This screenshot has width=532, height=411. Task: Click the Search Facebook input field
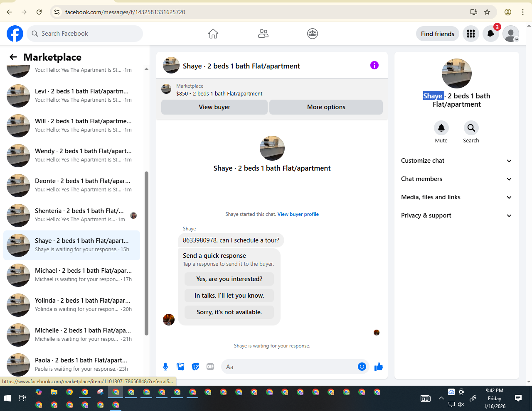85,34
